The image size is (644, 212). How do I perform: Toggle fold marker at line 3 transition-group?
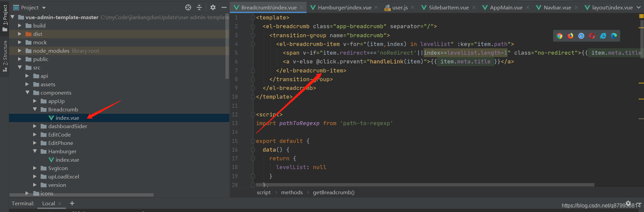[253, 35]
